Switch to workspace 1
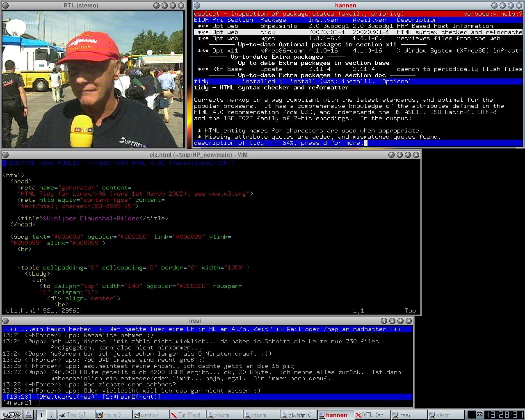Screen dimensions: 525x420 (x=41, y=415)
